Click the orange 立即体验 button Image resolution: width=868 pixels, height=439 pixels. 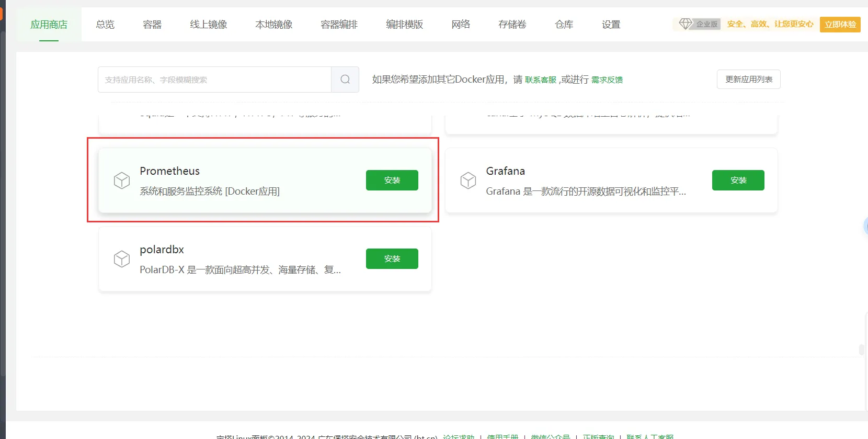840,25
